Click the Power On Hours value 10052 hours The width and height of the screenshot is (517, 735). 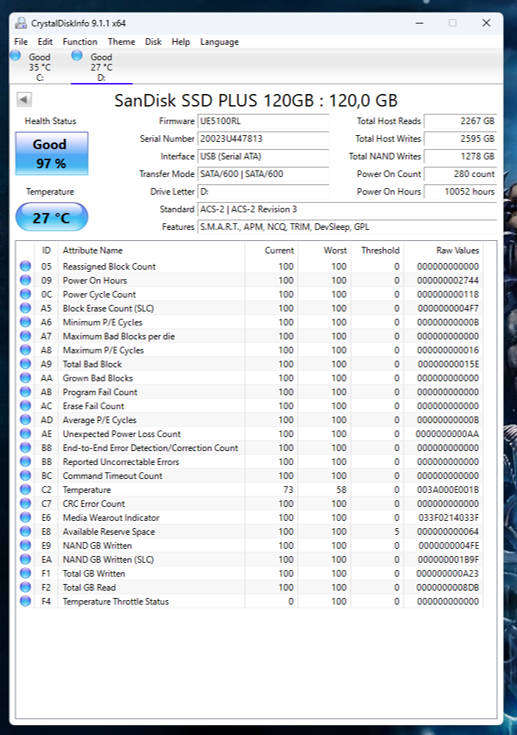coord(460,191)
